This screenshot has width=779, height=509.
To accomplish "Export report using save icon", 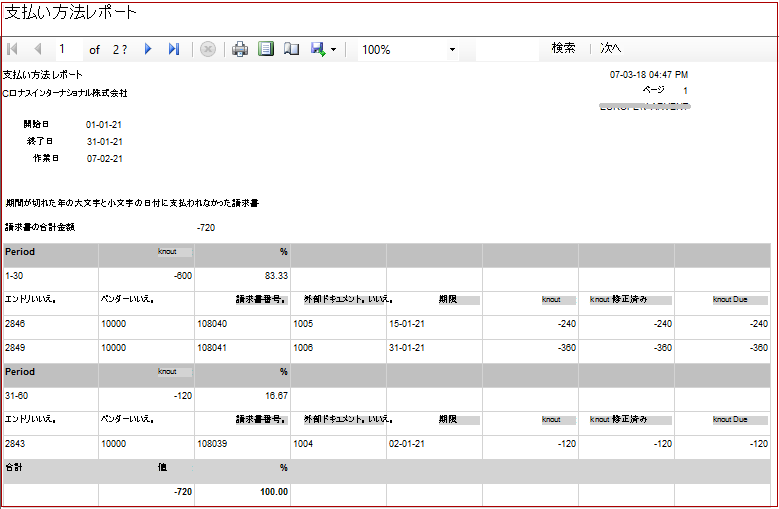I will pyautogui.click(x=318, y=49).
